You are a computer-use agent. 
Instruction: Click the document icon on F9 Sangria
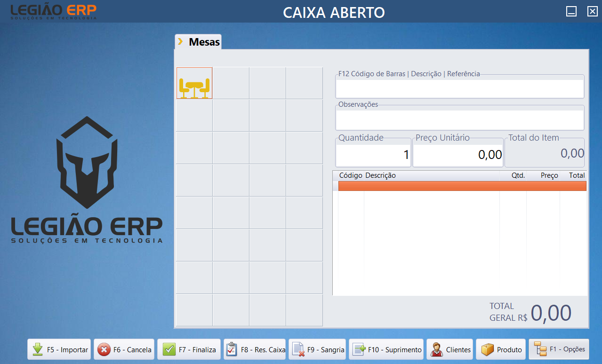[x=298, y=349]
